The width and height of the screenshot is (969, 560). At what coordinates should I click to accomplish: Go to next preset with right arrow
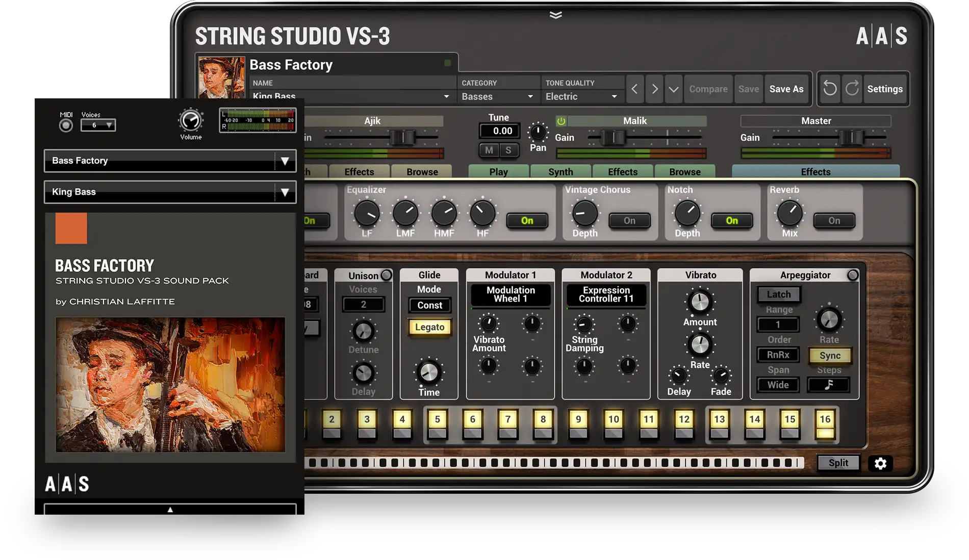pyautogui.click(x=655, y=89)
